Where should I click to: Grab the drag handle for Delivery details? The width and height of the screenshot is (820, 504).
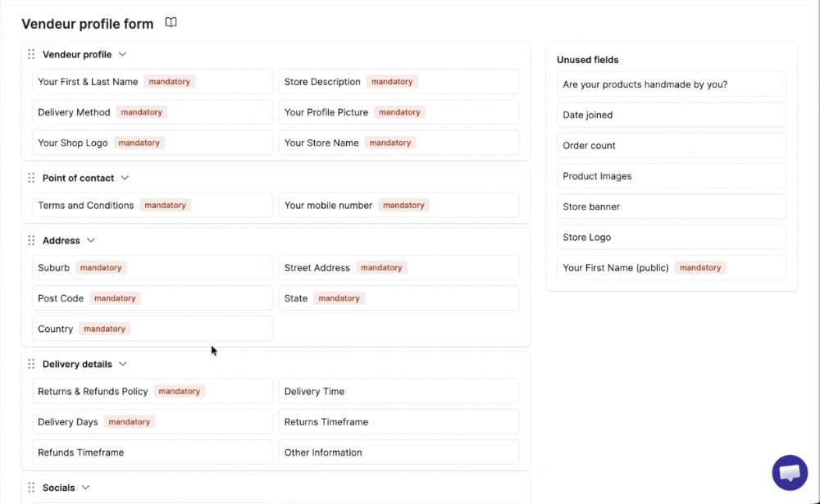click(x=31, y=364)
